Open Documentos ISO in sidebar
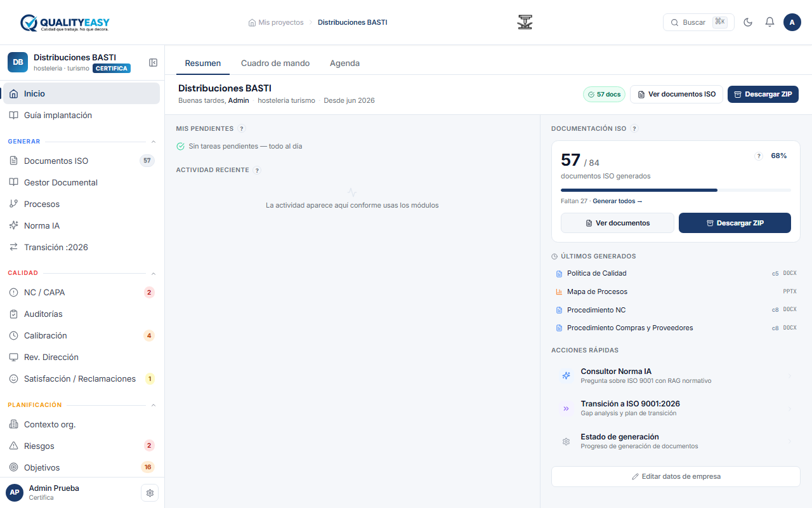This screenshot has width=812, height=508. click(81, 161)
